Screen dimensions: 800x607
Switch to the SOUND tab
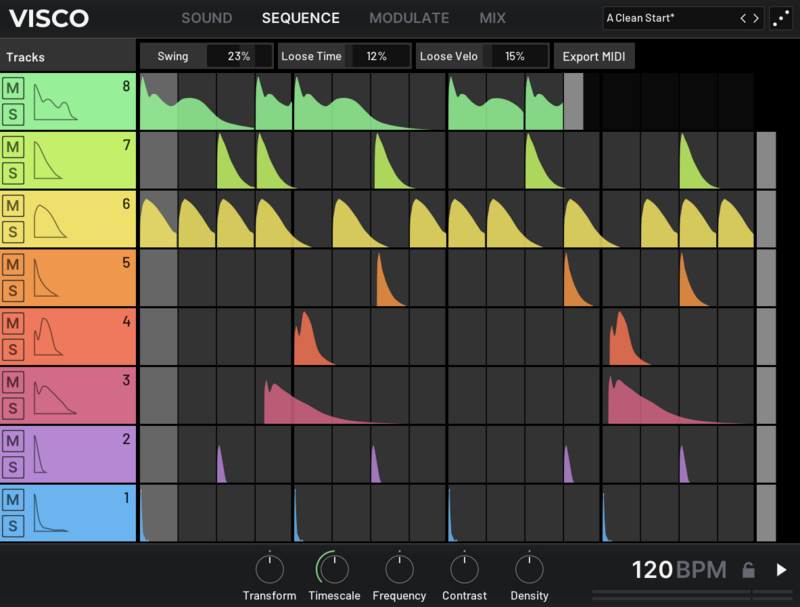206,18
